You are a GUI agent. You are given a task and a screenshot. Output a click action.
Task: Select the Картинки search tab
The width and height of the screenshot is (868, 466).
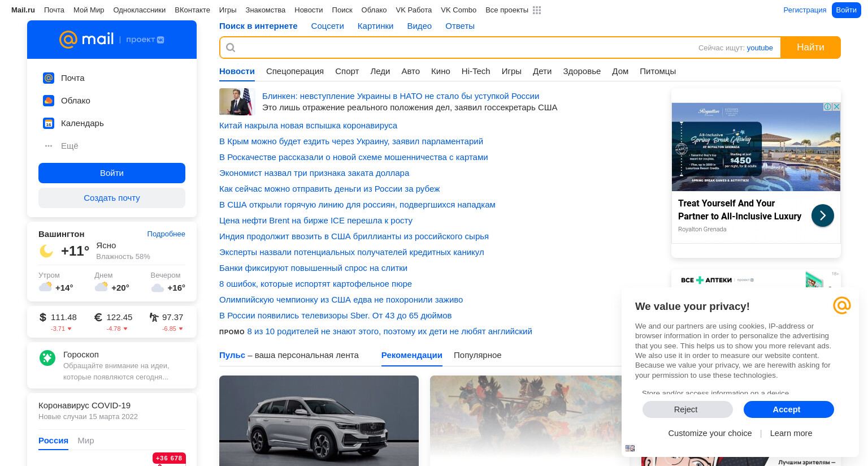click(375, 26)
